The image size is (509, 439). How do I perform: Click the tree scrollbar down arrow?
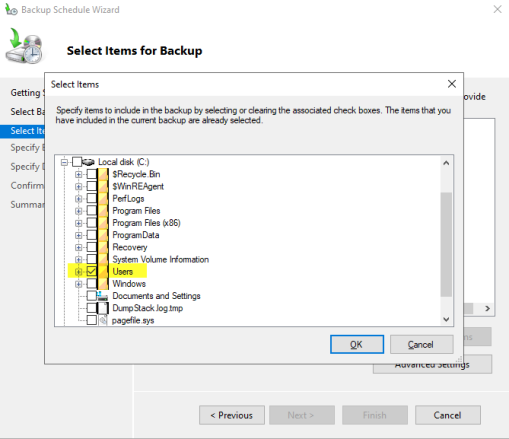click(x=446, y=319)
